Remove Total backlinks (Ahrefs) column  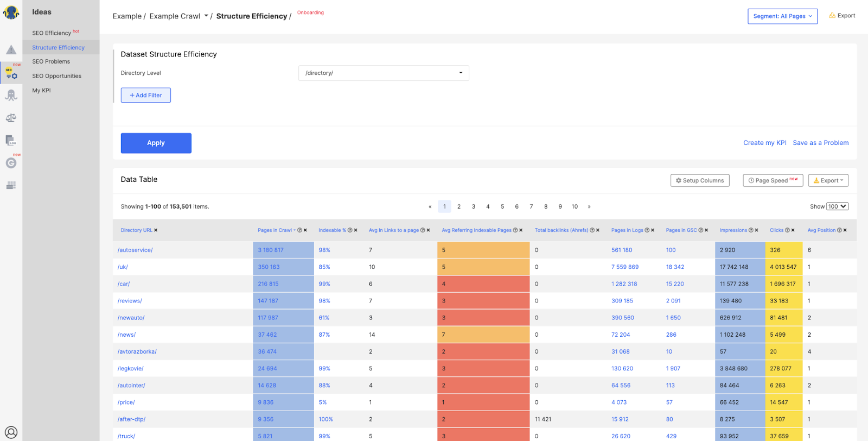click(x=598, y=230)
